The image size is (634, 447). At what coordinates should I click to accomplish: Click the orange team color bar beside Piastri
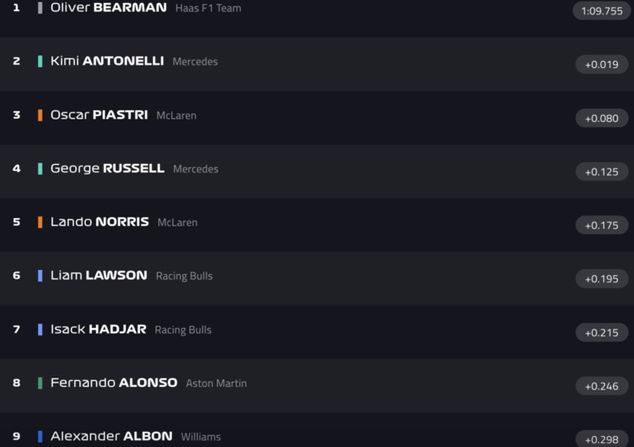(x=40, y=115)
